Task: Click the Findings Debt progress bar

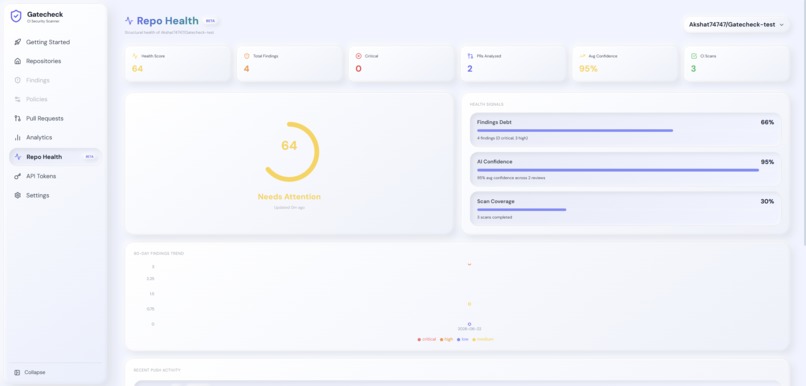Action: tap(625, 131)
